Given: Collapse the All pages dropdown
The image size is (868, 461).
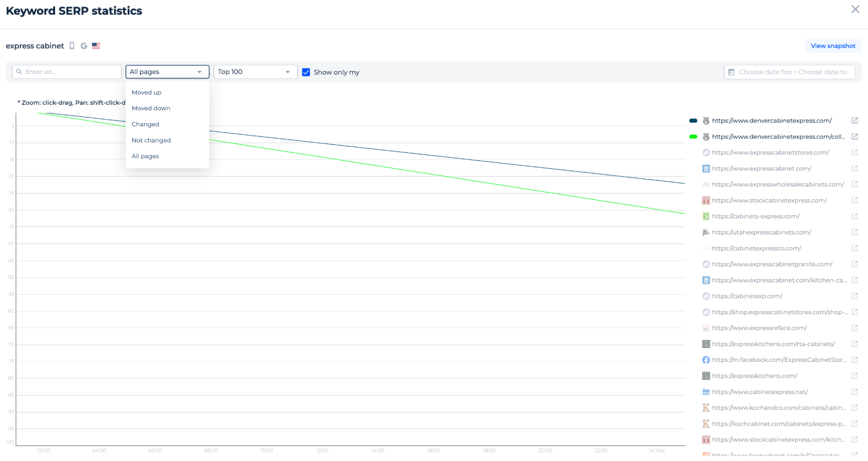Looking at the screenshot, I should tap(167, 72).
